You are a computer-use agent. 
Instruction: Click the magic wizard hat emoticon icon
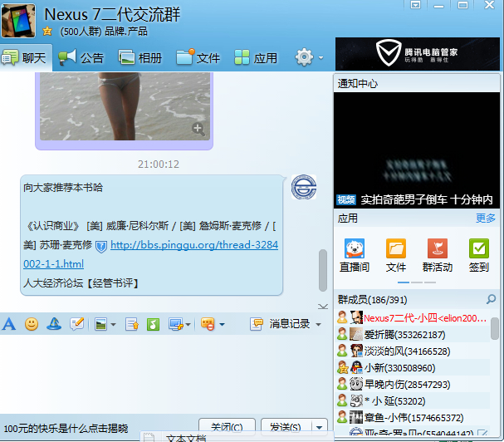pos(54,324)
